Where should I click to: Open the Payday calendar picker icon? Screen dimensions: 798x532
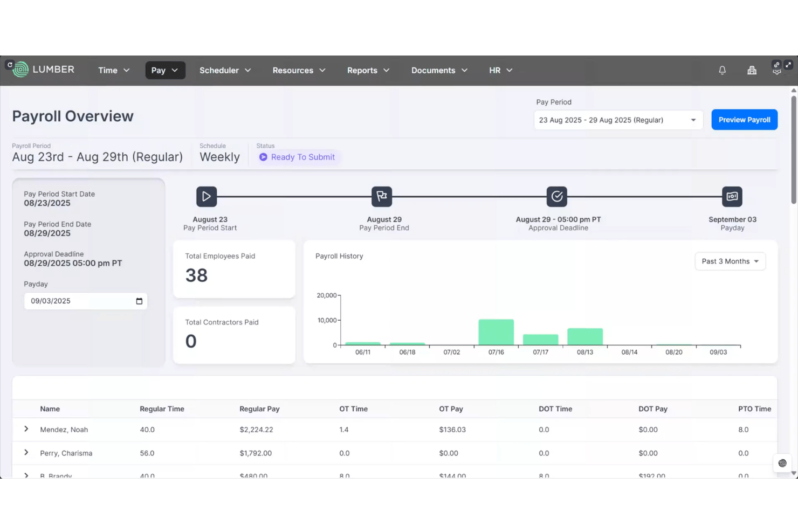tap(139, 301)
